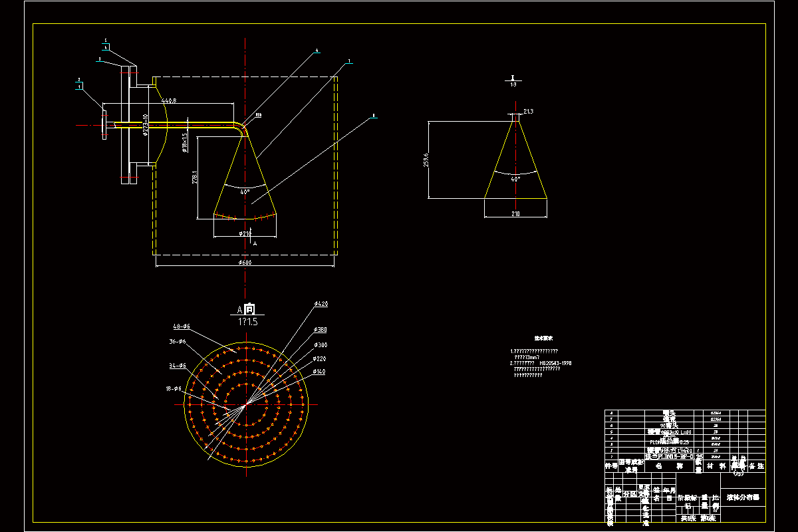Select the φ600 bottom dimension text
The image size is (798, 532).
tap(246, 263)
